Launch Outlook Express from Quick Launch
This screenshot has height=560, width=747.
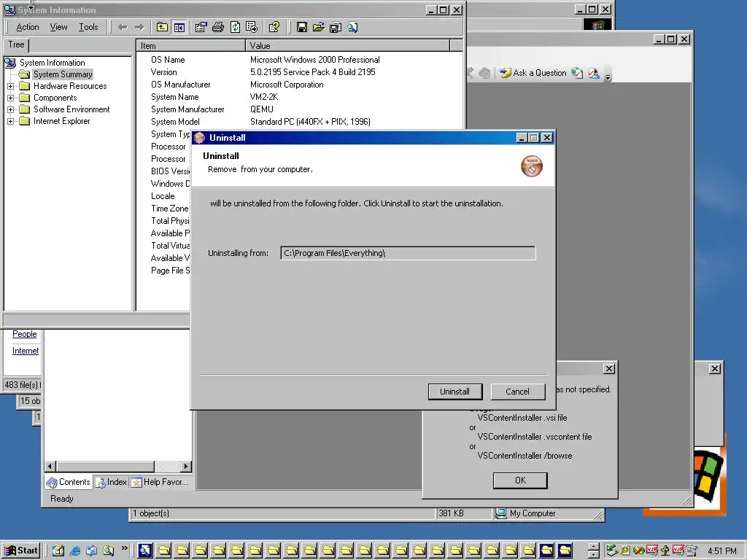(91, 551)
